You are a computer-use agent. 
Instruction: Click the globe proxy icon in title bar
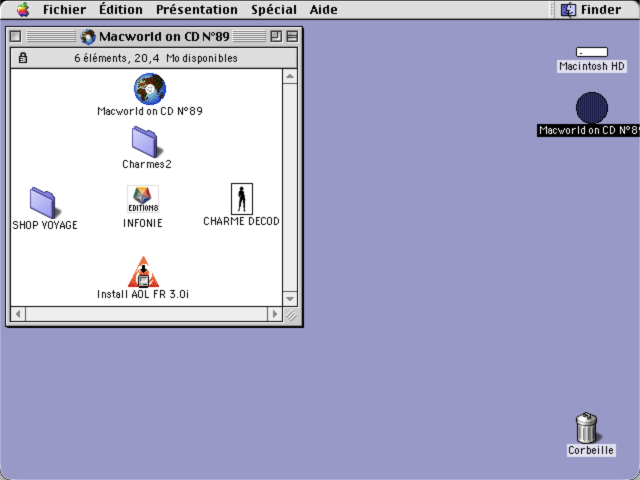click(88, 37)
